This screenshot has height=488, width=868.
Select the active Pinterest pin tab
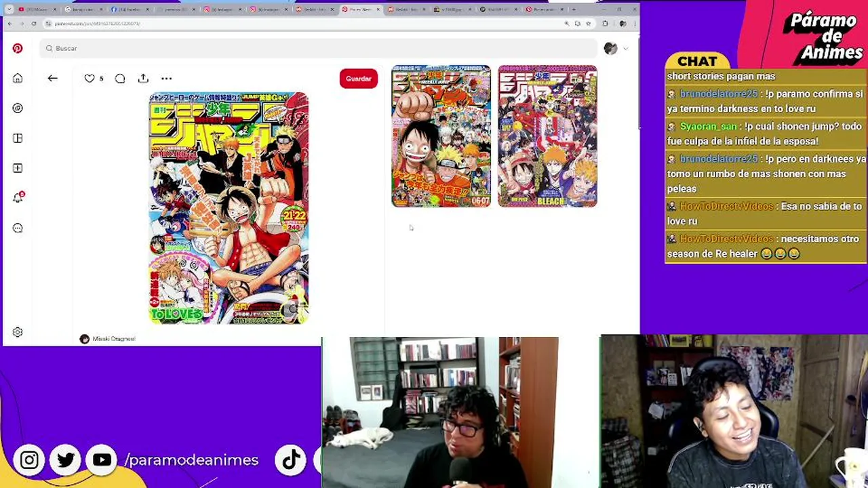pyautogui.click(x=362, y=9)
